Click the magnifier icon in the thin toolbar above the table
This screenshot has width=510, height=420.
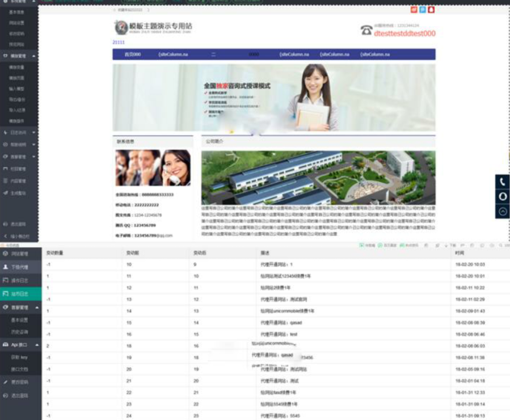click(x=501, y=245)
